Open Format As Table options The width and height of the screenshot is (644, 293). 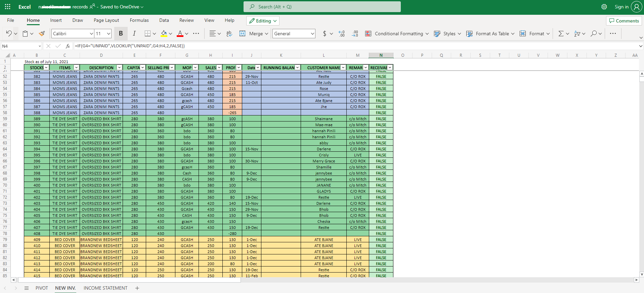click(490, 34)
